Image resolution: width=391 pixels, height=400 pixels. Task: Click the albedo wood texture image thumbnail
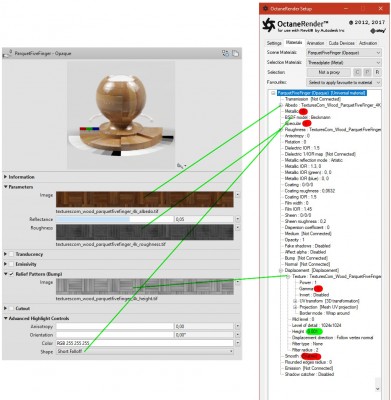(x=145, y=199)
